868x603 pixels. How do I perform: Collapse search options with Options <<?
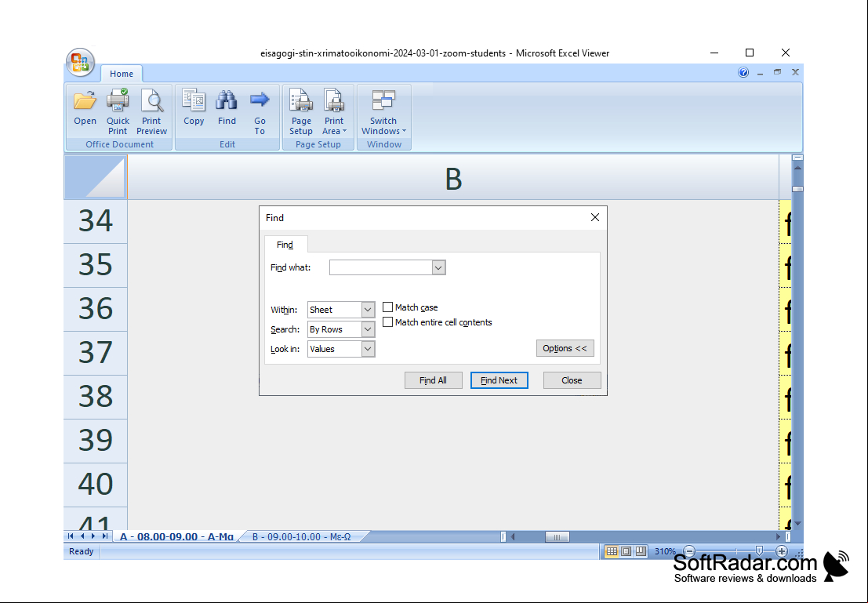(565, 348)
